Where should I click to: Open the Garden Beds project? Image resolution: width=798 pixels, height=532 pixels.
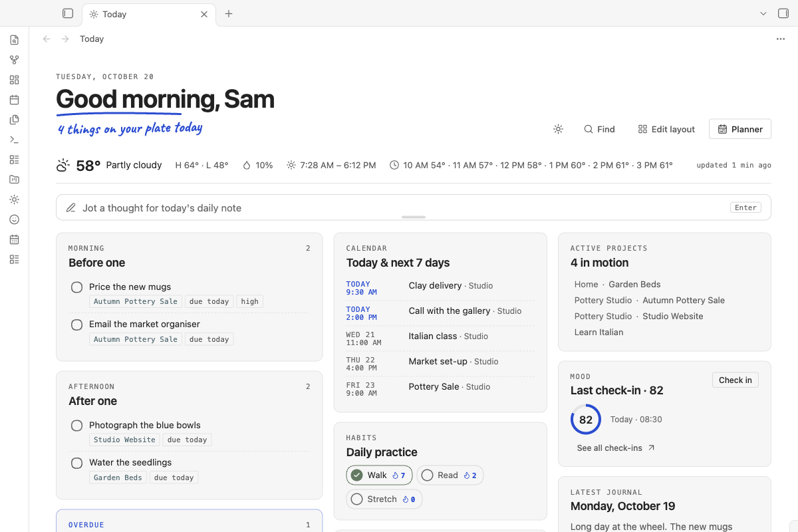(x=634, y=284)
